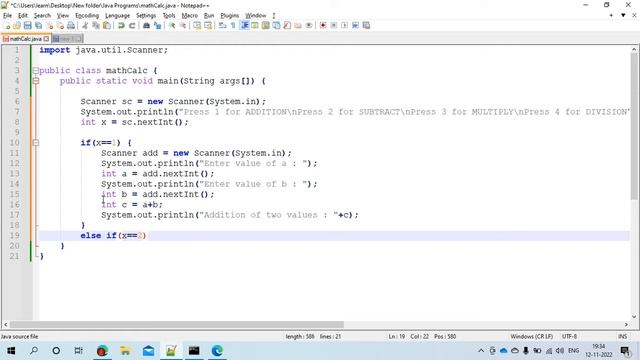Open Microsoft Edge from the taskbar

click(217, 351)
